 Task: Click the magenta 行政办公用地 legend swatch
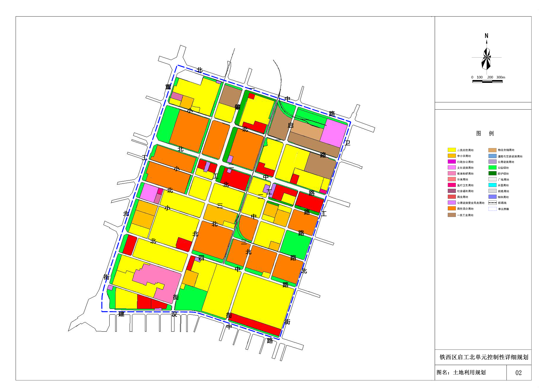[x=452, y=162]
